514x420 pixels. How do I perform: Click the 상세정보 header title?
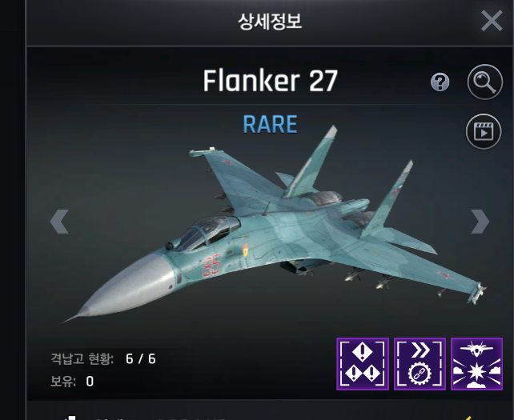[270, 22]
